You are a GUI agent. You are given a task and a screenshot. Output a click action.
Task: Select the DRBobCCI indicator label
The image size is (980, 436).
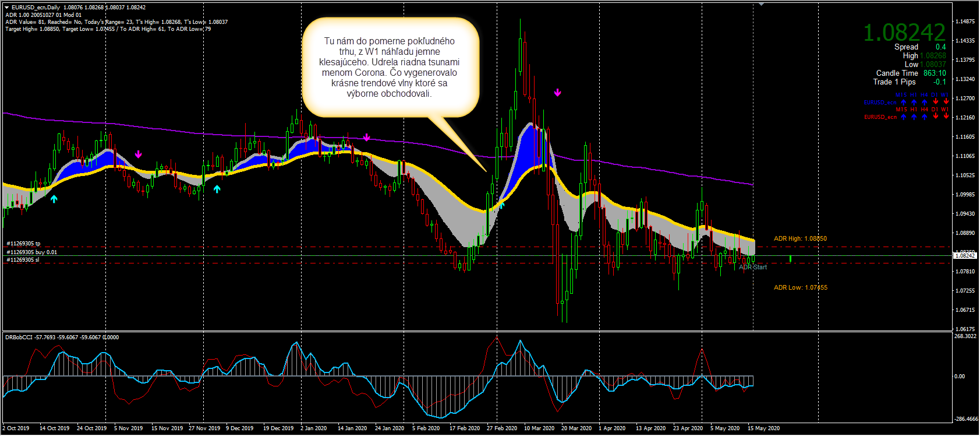19,337
